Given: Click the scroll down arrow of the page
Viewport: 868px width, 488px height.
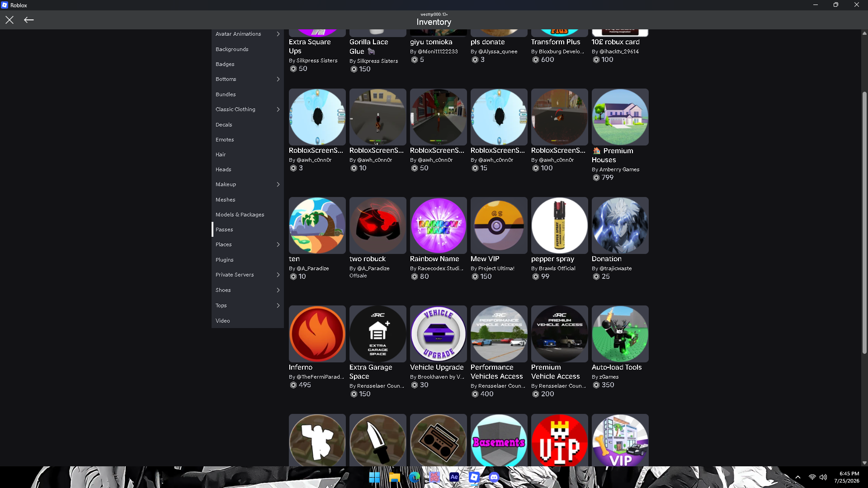Looking at the screenshot, I should [864, 463].
